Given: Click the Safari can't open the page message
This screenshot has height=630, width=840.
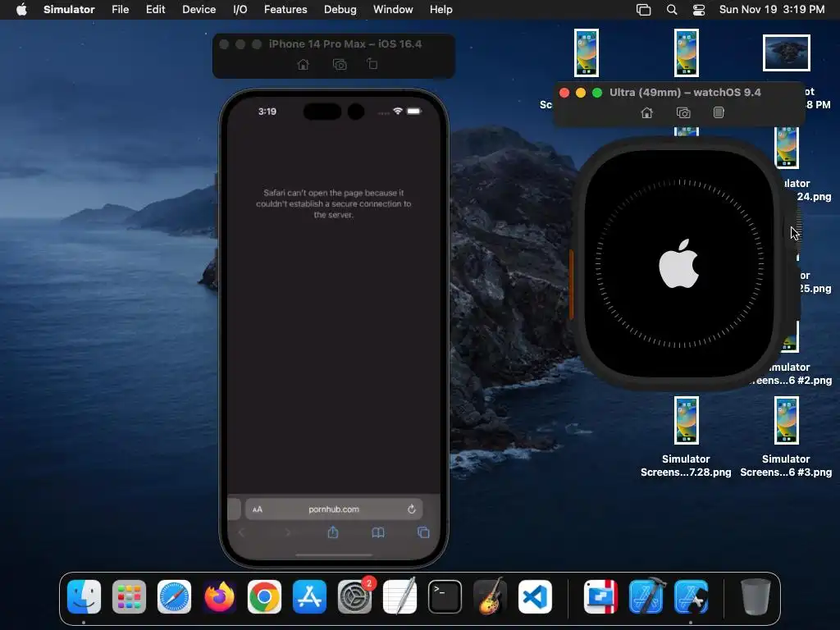Looking at the screenshot, I should click(333, 203).
